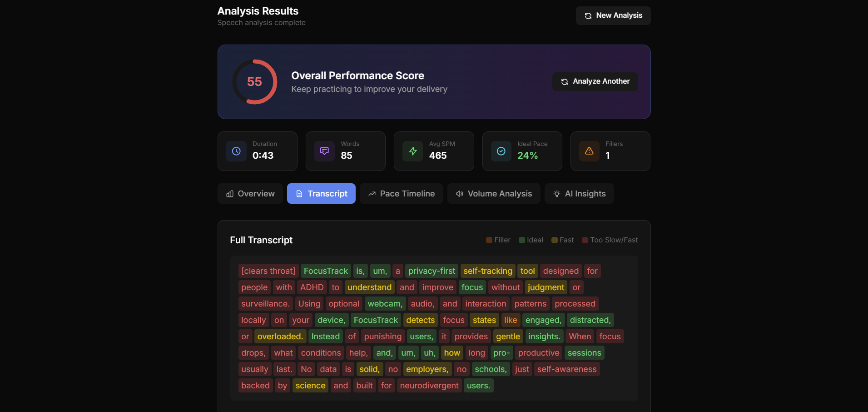Open the Volume Analysis tab
Image resolution: width=868 pixels, height=412 pixels.
point(494,194)
